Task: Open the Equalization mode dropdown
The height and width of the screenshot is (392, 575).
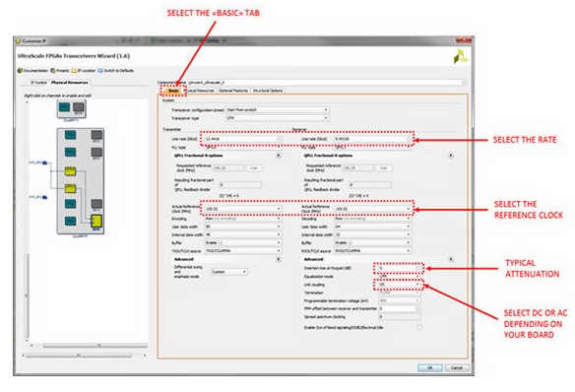Action: (400, 276)
